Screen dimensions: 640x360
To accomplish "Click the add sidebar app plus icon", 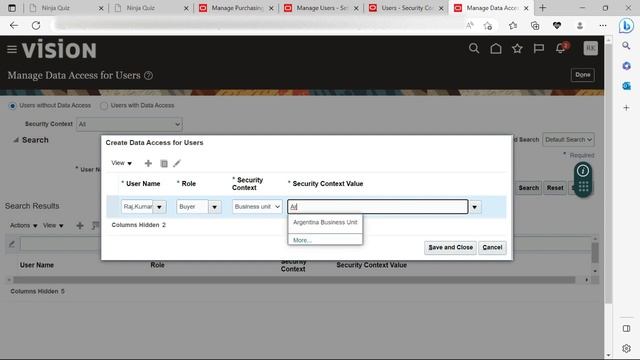I will (626, 108).
